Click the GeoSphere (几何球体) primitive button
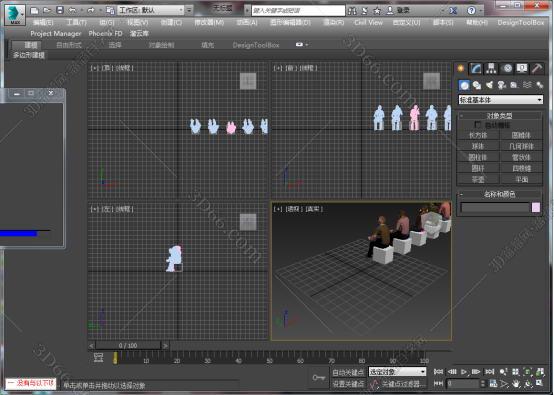The image size is (554, 395). click(x=521, y=146)
